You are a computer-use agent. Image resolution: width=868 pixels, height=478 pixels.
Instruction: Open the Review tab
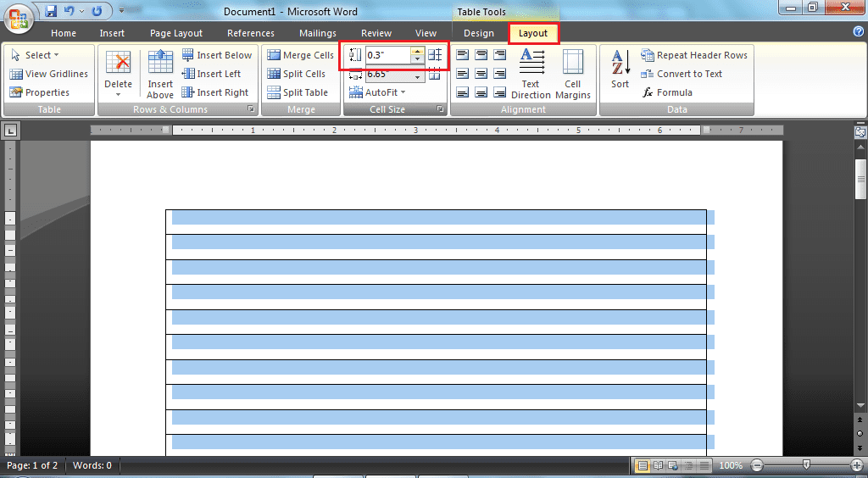[376, 33]
